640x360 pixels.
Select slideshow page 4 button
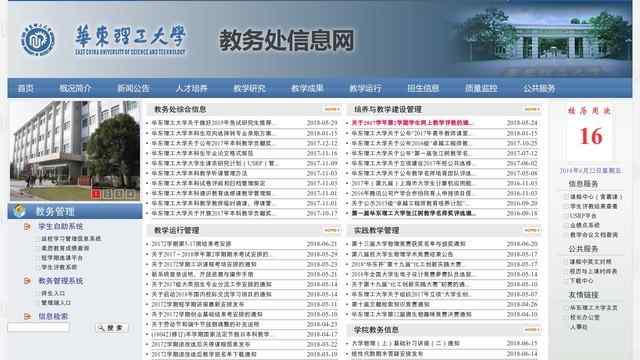pyautogui.click(x=130, y=194)
